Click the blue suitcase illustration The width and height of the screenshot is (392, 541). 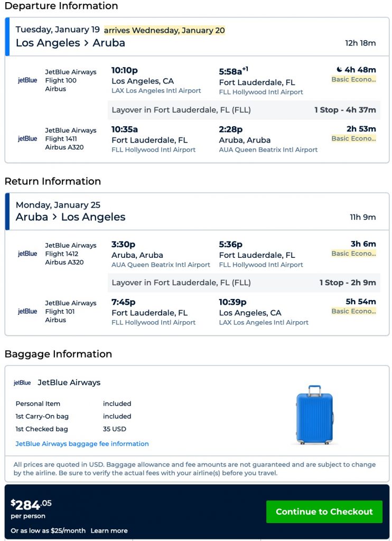[x=315, y=414]
